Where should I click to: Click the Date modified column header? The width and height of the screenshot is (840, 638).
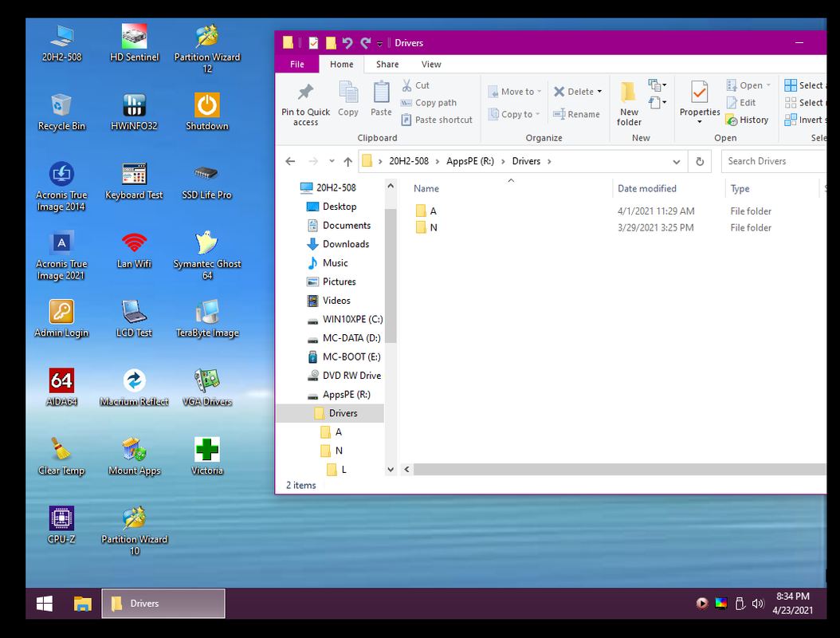(x=646, y=189)
